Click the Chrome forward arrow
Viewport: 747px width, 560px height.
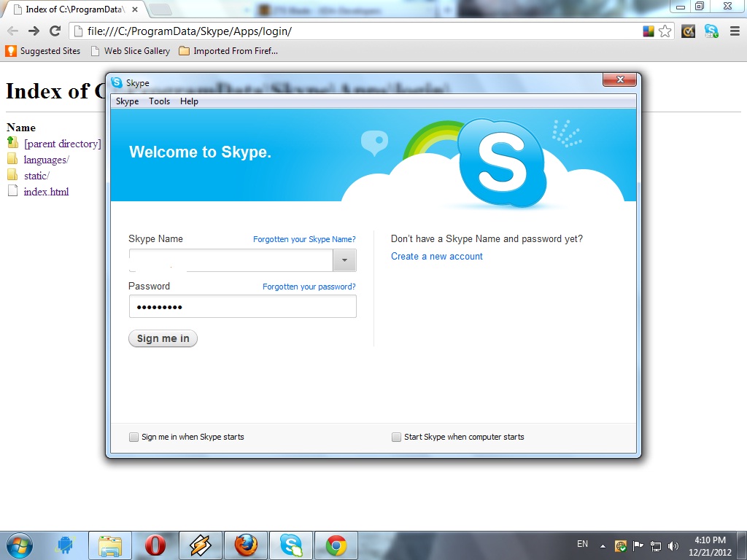34,31
